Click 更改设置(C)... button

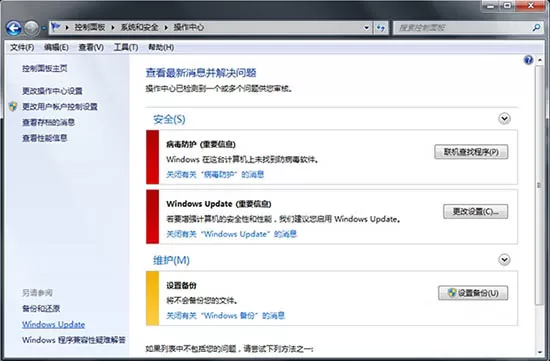476,212
